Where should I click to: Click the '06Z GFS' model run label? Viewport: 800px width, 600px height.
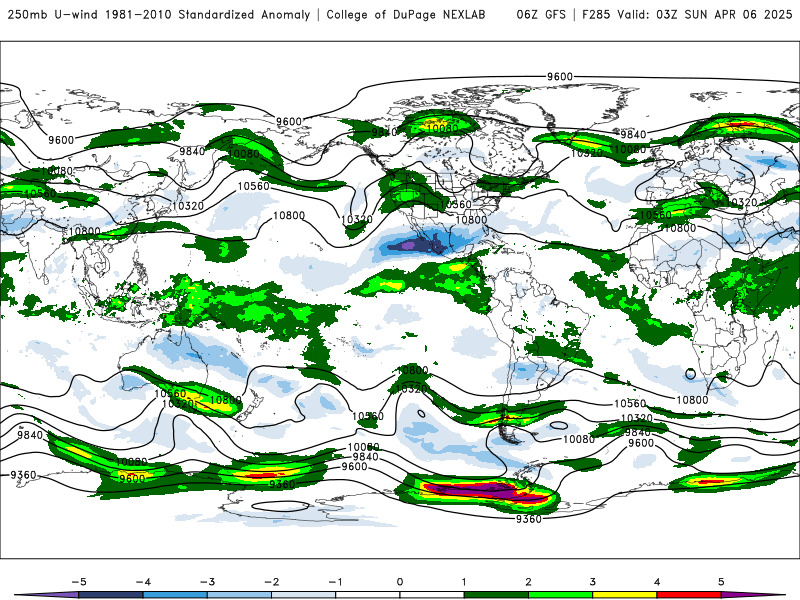pyautogui.click(x=541, y=15)
